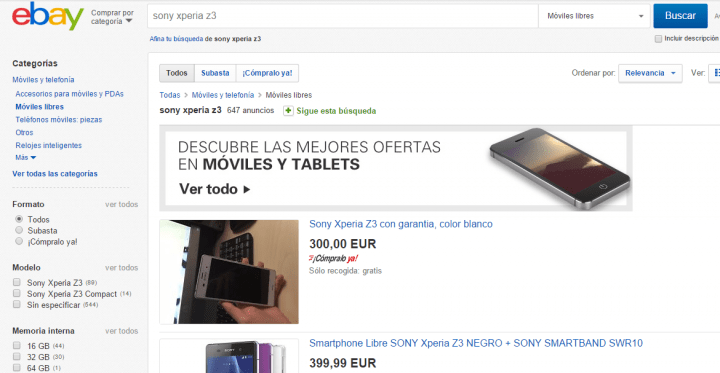Click the 300,00 EUR price

point(343,244)
